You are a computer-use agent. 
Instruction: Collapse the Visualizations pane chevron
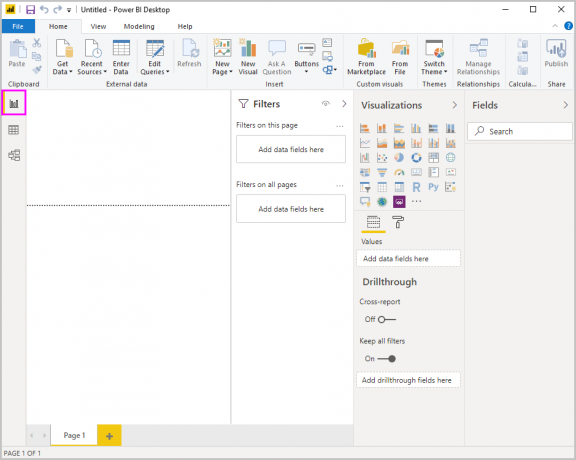[x=455, y=105]
